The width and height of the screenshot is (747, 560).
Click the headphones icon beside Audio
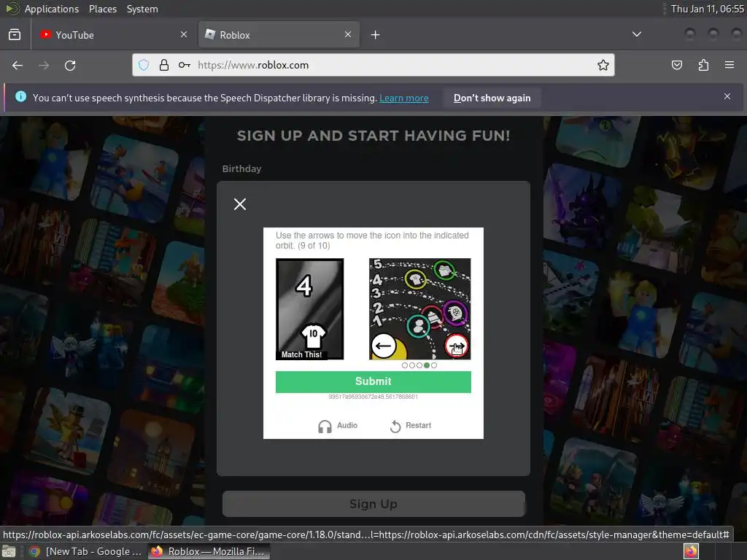click(x=325, y=426)
